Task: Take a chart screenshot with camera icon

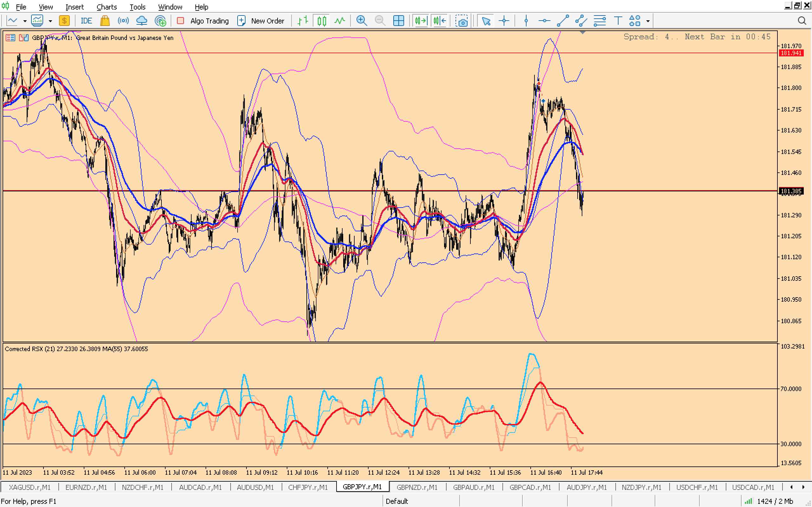Action: tap(462, 21)
